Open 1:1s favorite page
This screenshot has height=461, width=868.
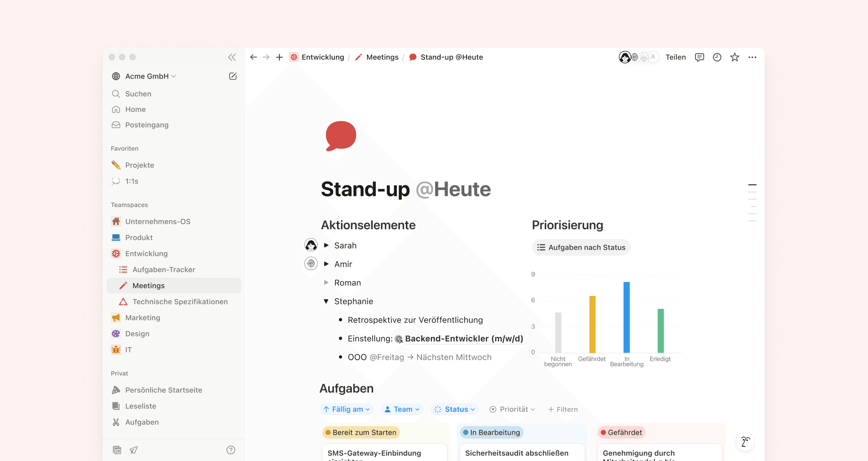coord(174,181)
